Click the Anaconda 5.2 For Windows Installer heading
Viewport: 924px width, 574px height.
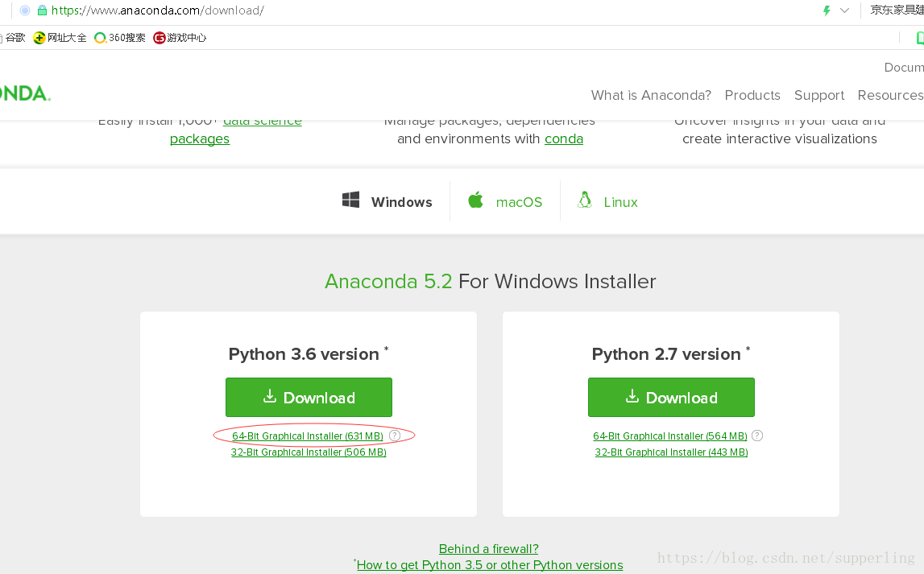click(x=491, y=282)
